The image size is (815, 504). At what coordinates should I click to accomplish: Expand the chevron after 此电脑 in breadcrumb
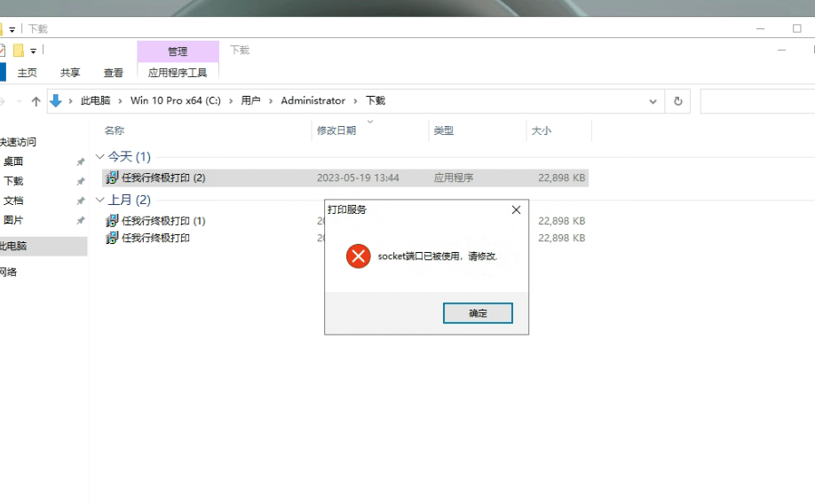pyautogui.click(x=120, y=101)
